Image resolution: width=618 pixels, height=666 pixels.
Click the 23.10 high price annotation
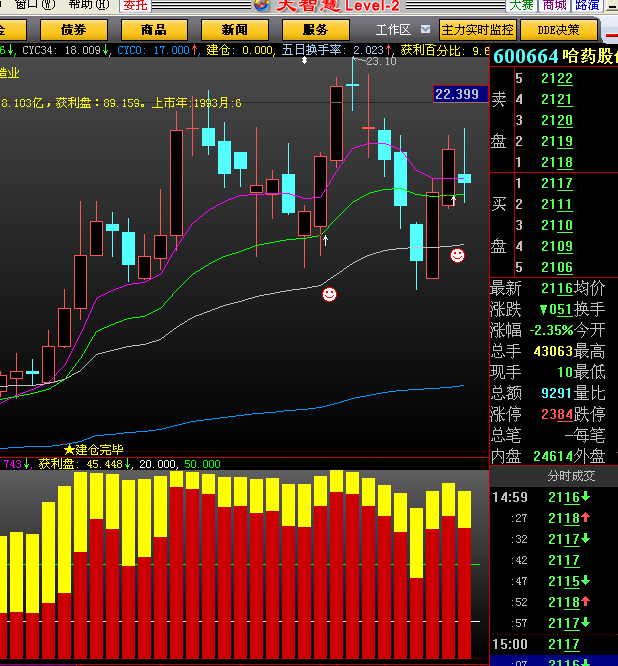point(381,61)
